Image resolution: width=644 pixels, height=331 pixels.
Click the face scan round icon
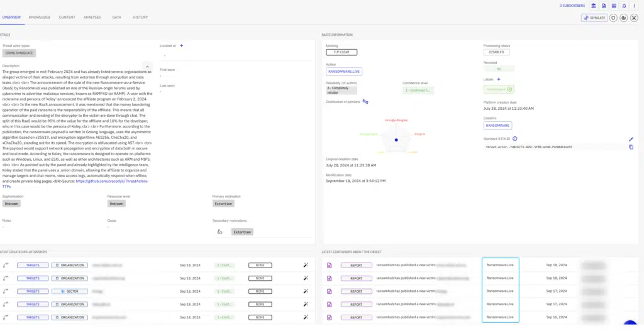coord(635,18)
